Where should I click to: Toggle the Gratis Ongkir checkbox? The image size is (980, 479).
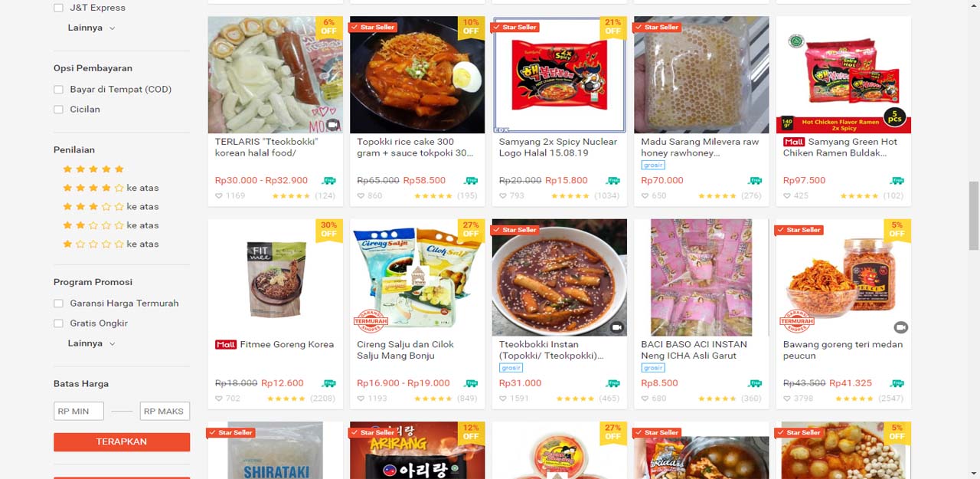pyautogui.click(x=58, y=323)
